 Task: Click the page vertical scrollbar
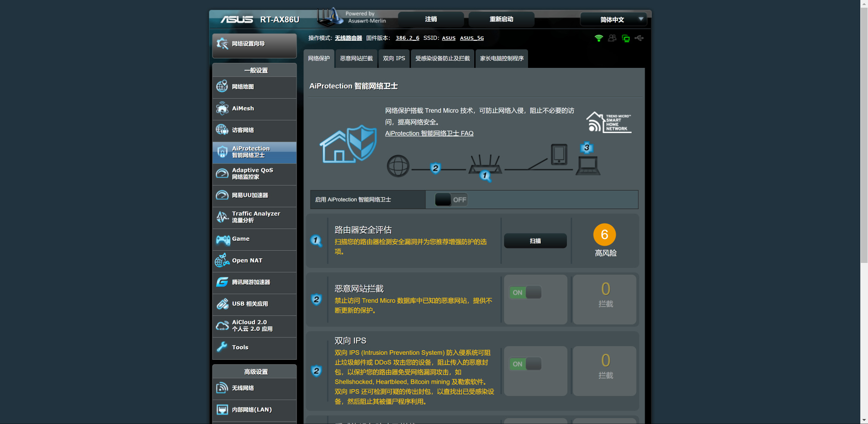[864, 136]
